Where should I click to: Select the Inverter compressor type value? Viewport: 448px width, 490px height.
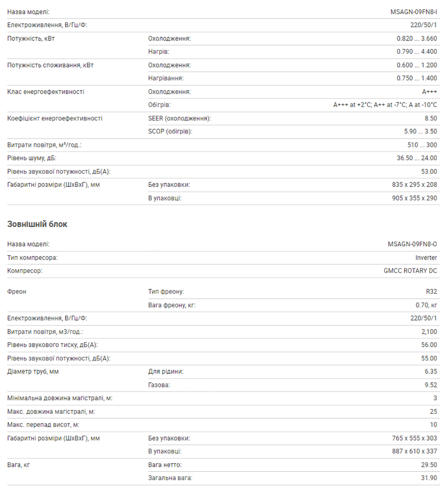(426, 258)
